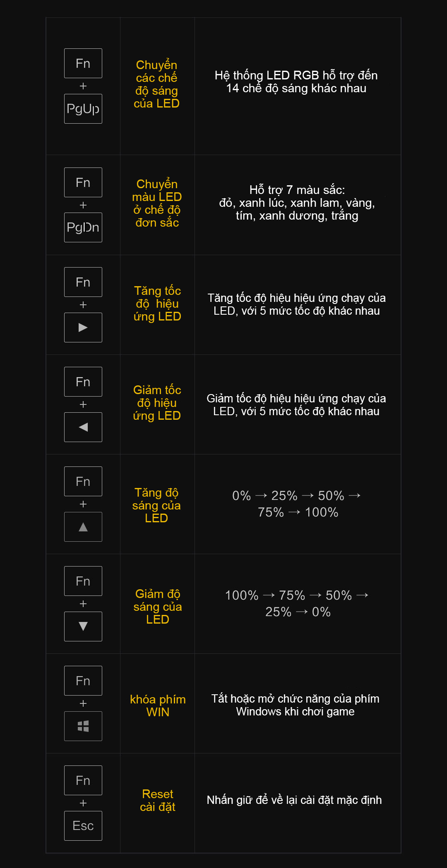
Task: Click the 'Chuyển màu LED ở chế độ đơn sắc' label
Action: pyautogui.click(x=157, y=203)
